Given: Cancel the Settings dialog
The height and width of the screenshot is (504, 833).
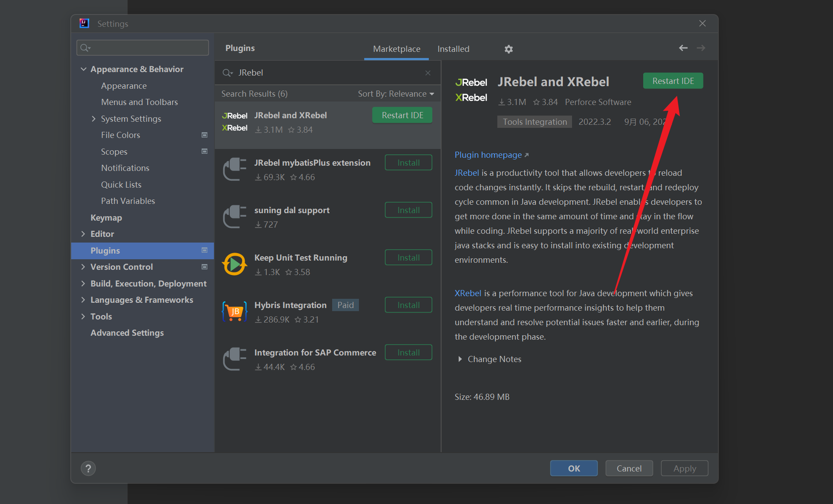Looking at the screenshot, I should [629, 468].
